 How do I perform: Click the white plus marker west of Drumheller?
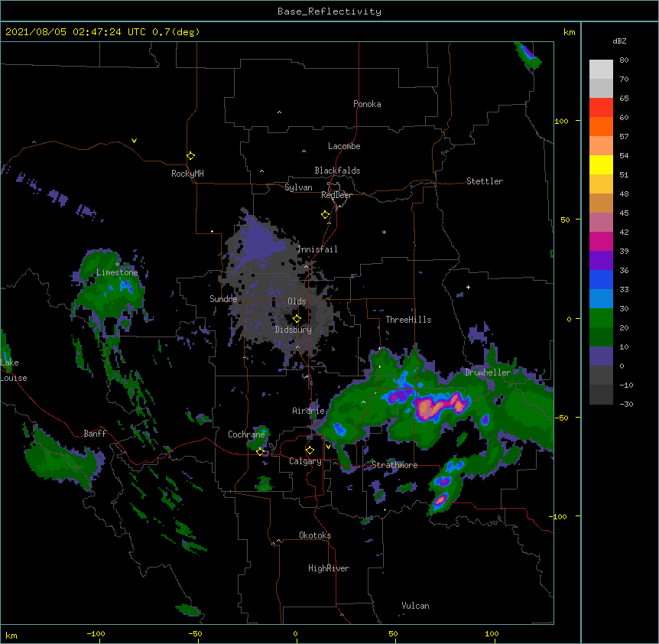pyautogui.click(x=468, y=287)
